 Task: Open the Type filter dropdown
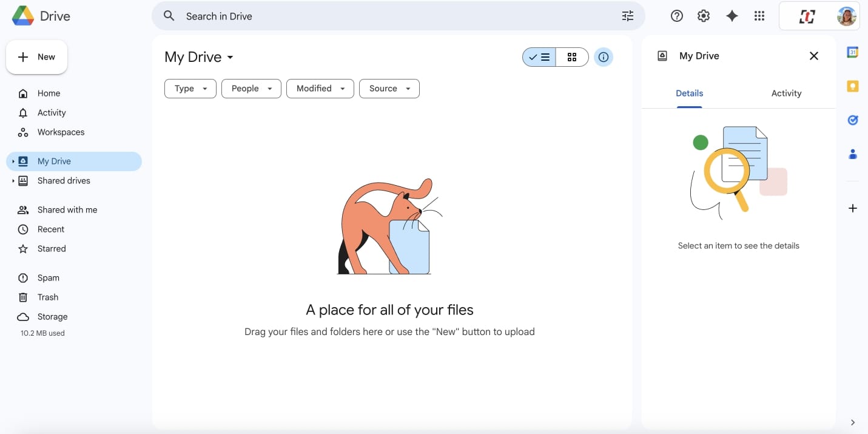[x=190, y=89]
